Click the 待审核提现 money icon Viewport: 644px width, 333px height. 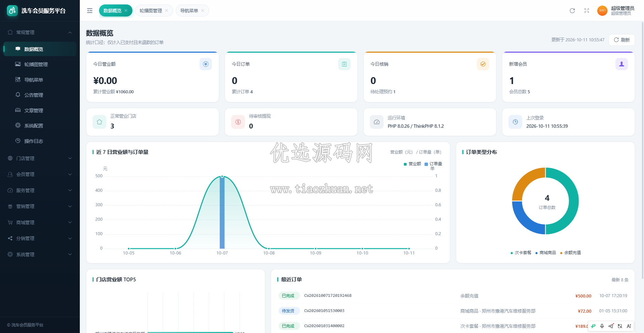tap(238, 122)
